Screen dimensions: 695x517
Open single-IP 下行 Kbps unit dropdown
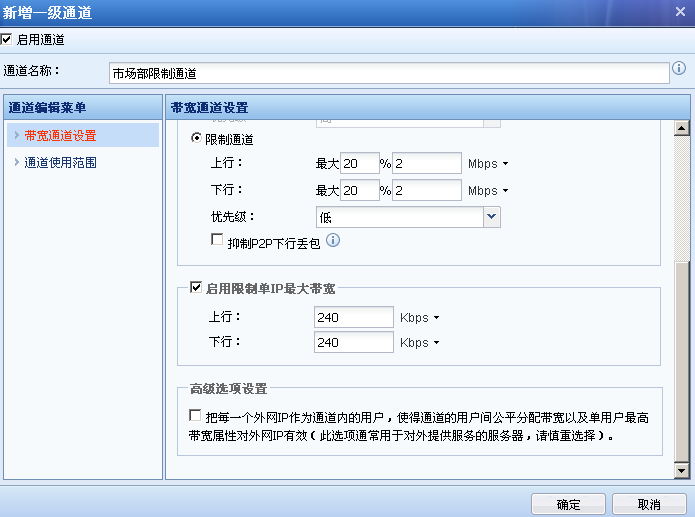[x=419, y=343]
